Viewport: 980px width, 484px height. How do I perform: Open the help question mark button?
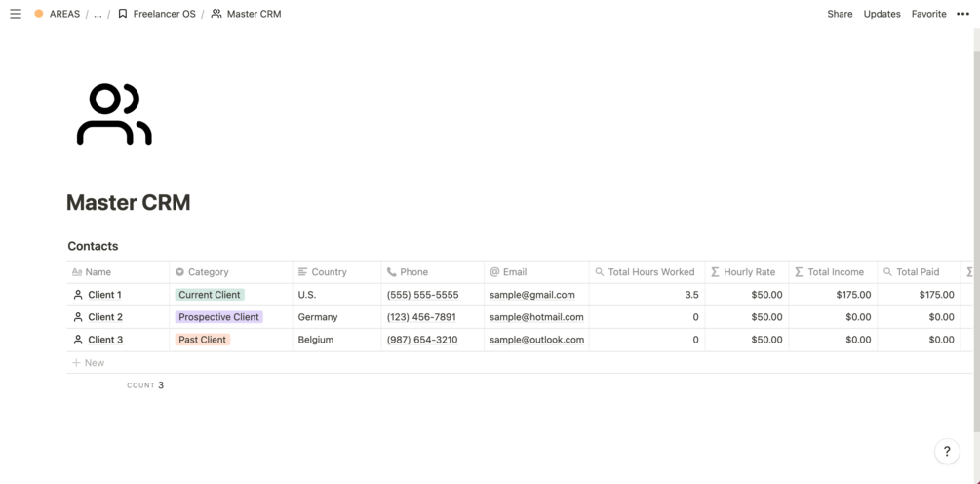point(946,452)
